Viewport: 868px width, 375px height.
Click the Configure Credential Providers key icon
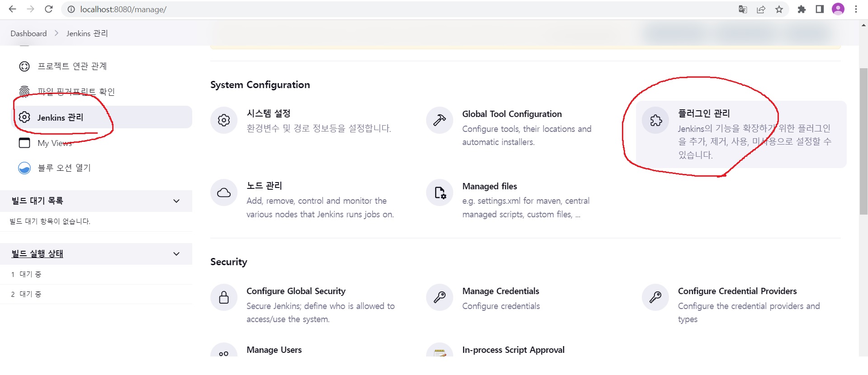[655, 297]
